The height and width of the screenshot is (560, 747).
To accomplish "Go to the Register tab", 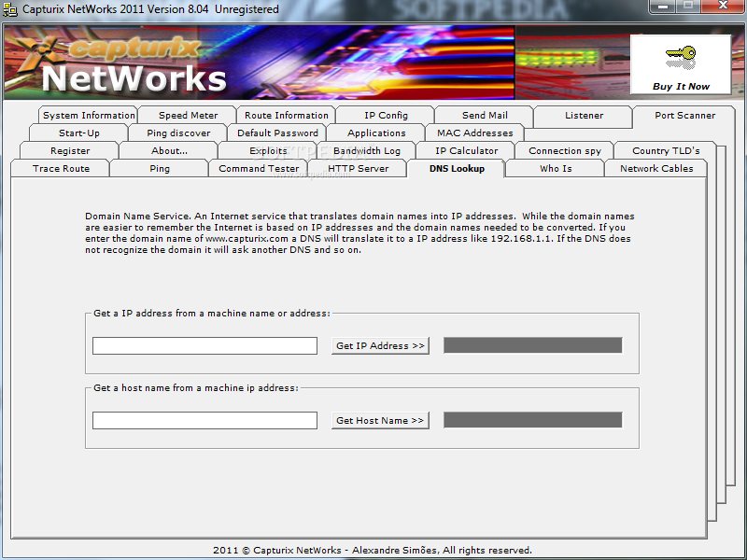I will [x=69, y=150].
